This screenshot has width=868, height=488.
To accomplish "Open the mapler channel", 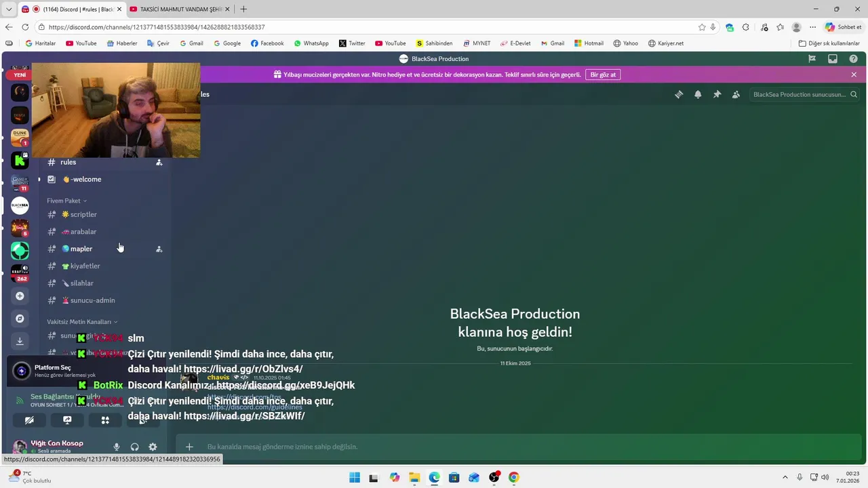I will [x=104, y=249].
